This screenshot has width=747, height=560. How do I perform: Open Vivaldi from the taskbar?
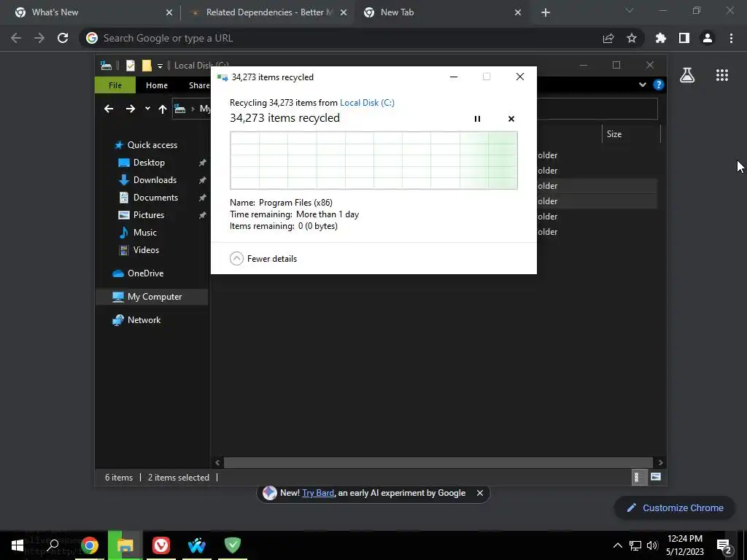pyautogui.click(x=161, y=545)
